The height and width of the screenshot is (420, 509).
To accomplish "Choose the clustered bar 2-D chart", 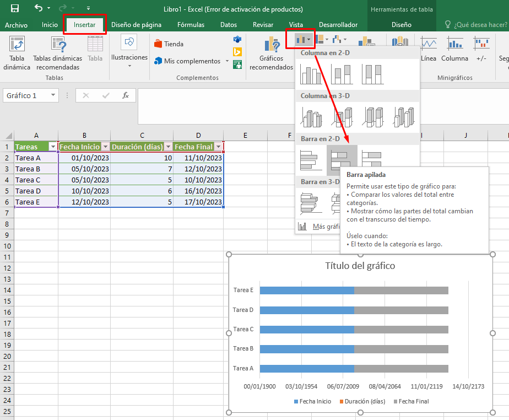I will tap(311, 160).
